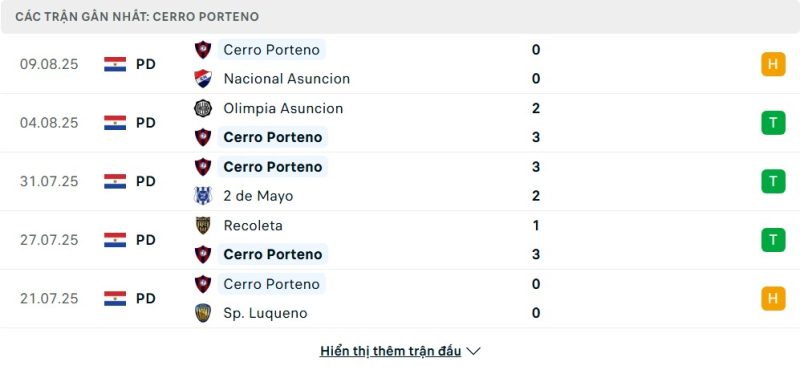Open the Olimpia Asuncion team name
800x374 pixels.
283,108
